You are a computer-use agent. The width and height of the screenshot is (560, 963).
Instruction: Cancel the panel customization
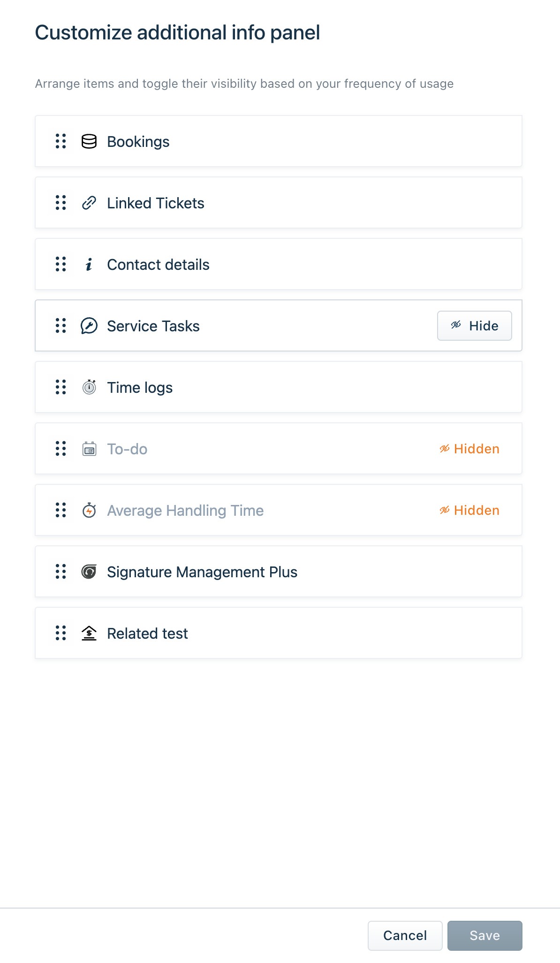click(x=405, y=936)
